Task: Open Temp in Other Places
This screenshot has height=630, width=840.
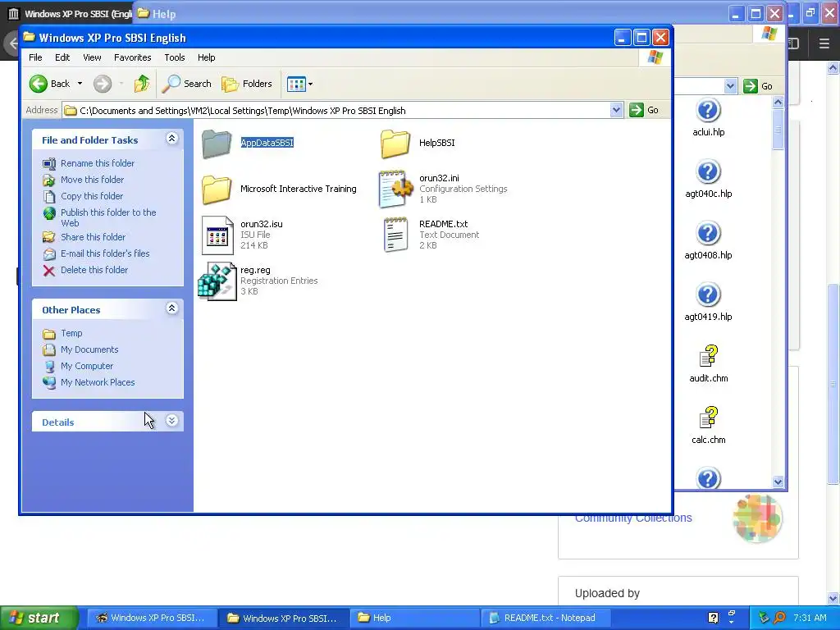Action: [71, 333]
